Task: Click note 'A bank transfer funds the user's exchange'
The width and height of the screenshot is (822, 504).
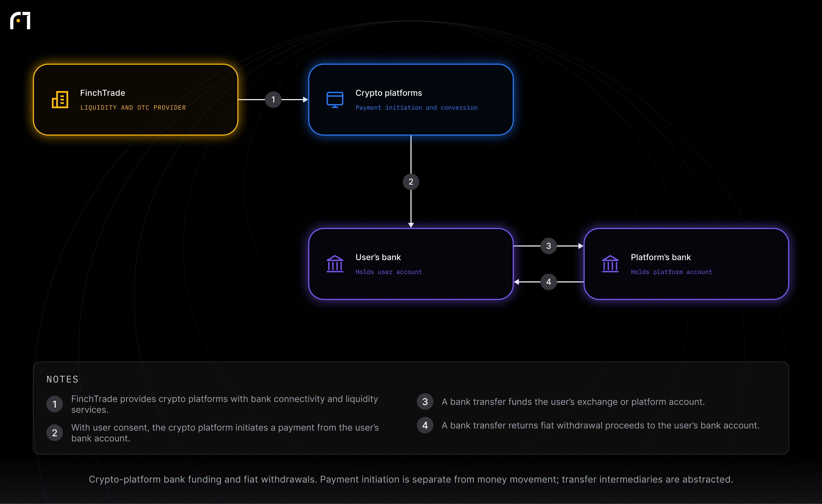Action: (x=573, y=402)
